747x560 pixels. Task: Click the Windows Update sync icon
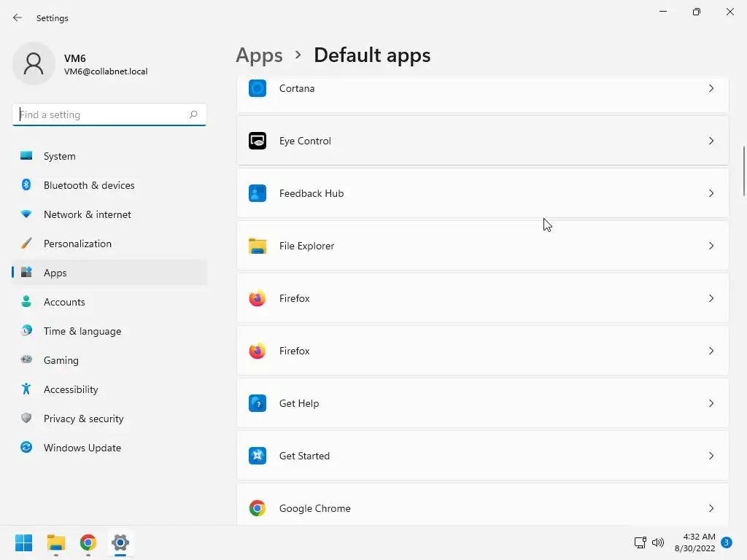point(26,447)
